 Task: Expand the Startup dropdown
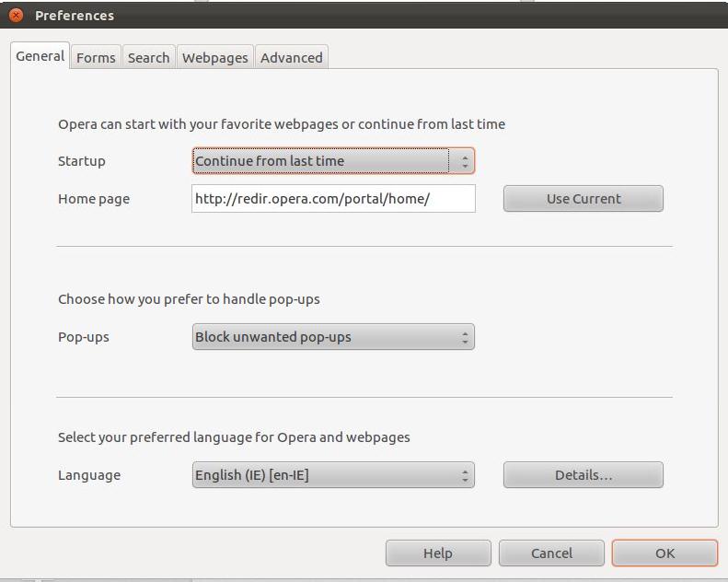pyautogui.click(x=332, y=161)
